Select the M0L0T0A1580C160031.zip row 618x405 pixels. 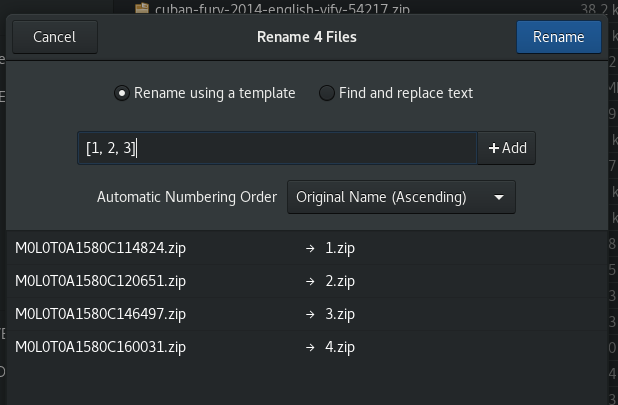point(100,347)
